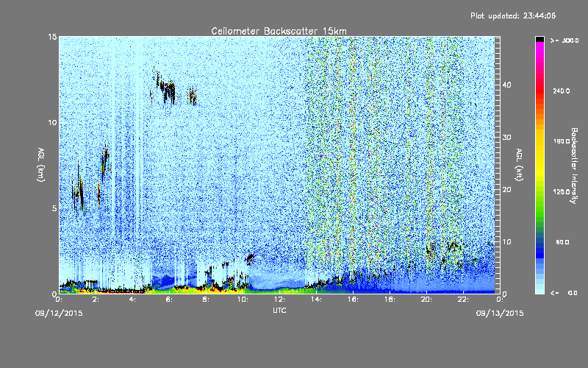This screenshot has height=368, width=588.
Task: Click the "10" tick on the kft axis
Action: [506, 242]
